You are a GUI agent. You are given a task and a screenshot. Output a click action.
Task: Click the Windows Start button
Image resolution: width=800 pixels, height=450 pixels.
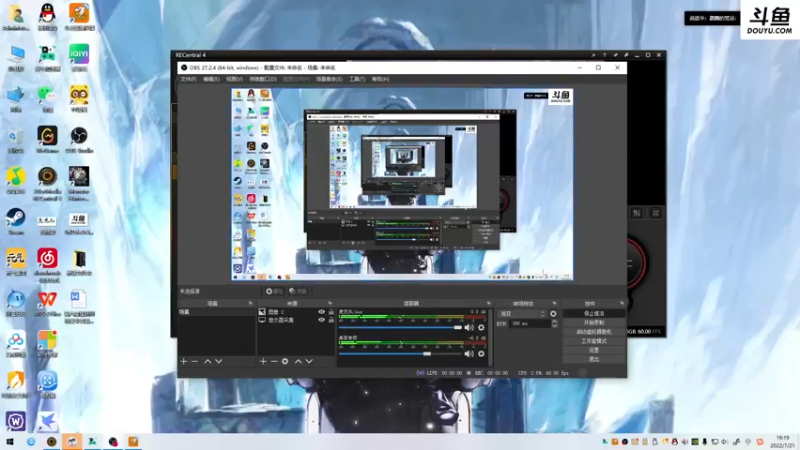[x=10, y=441]
